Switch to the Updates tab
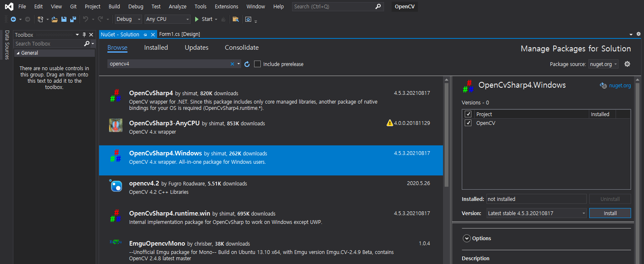The image size is (644, 264). [196, 48]
